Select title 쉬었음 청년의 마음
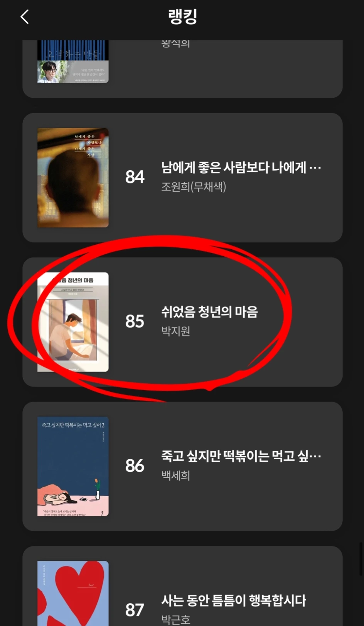 [x=209, y=312]
